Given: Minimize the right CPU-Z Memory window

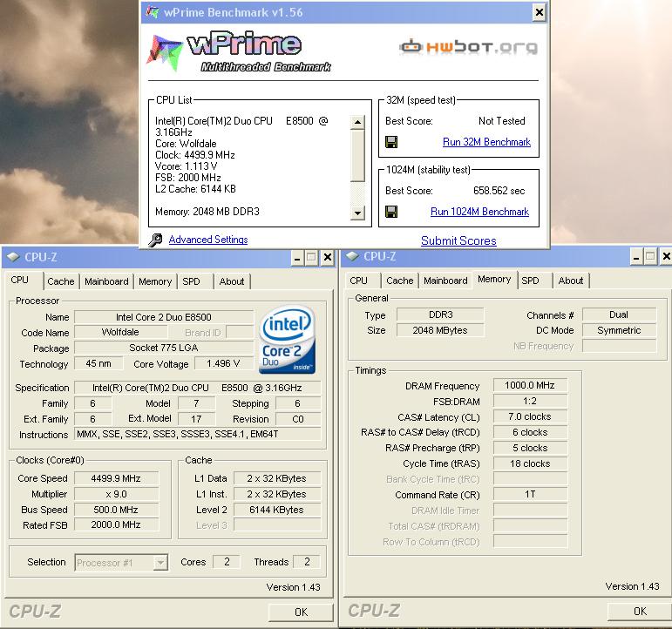Looking at the screenshot, I should click(x=636, y=257).
